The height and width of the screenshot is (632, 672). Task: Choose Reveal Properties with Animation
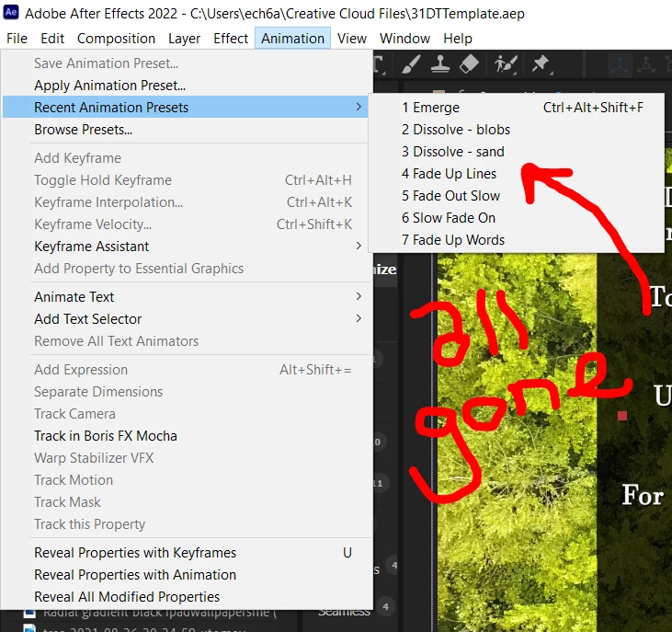pos(185,575)
